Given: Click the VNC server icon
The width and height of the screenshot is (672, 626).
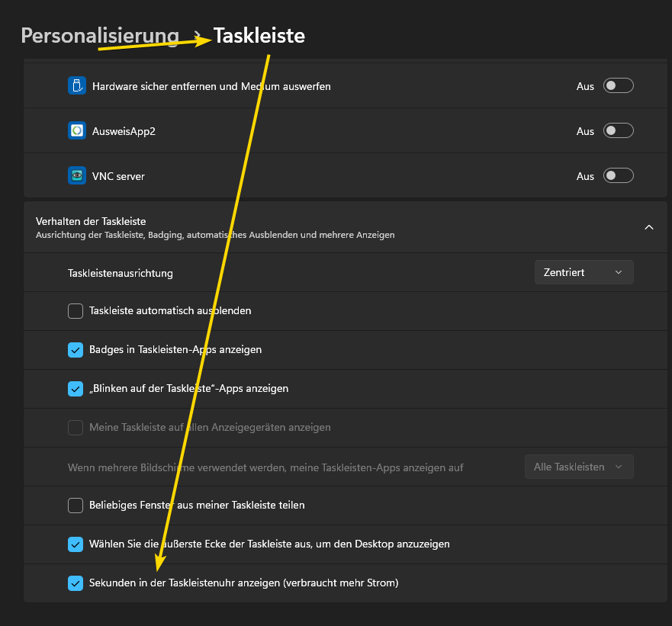Looking at the screenshot, I should [76, 175].
